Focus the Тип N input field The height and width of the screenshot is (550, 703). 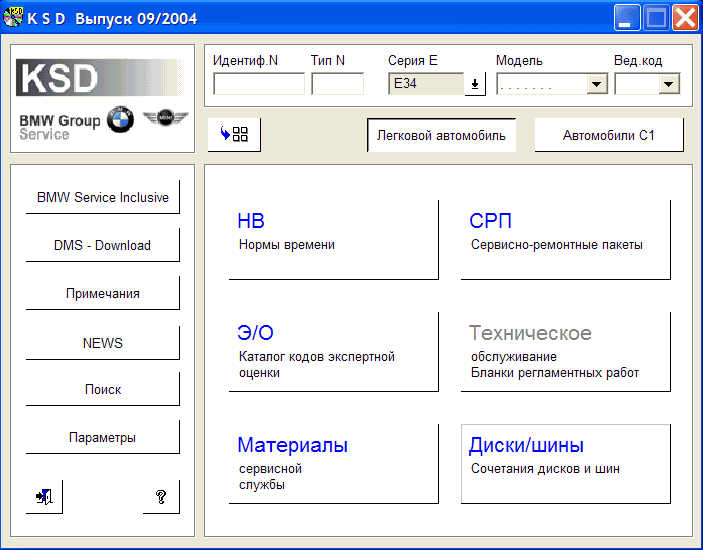[x=338, y=84]
